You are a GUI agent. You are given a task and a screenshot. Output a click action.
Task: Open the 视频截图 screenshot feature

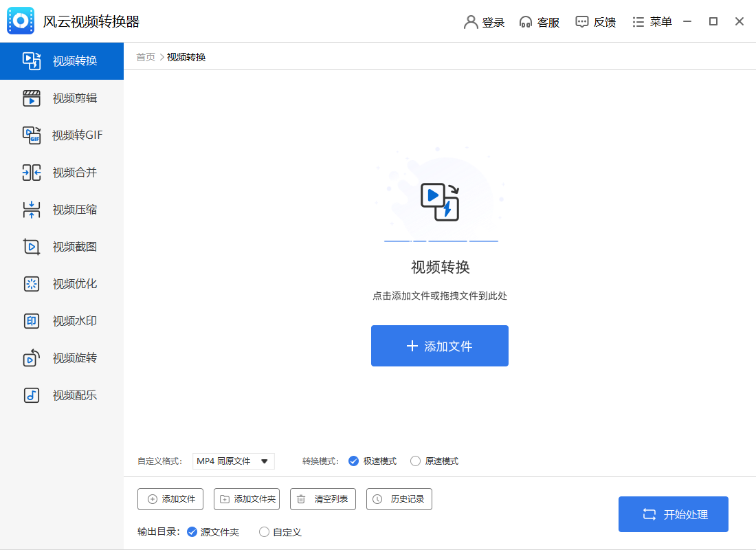[x=60, y=246]
